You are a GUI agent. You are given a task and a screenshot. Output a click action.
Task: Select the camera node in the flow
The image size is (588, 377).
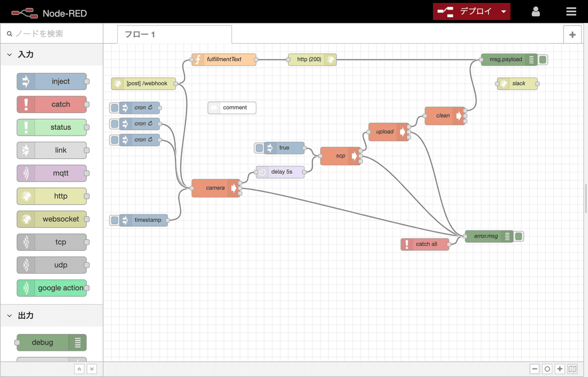(x=215, y=188)
